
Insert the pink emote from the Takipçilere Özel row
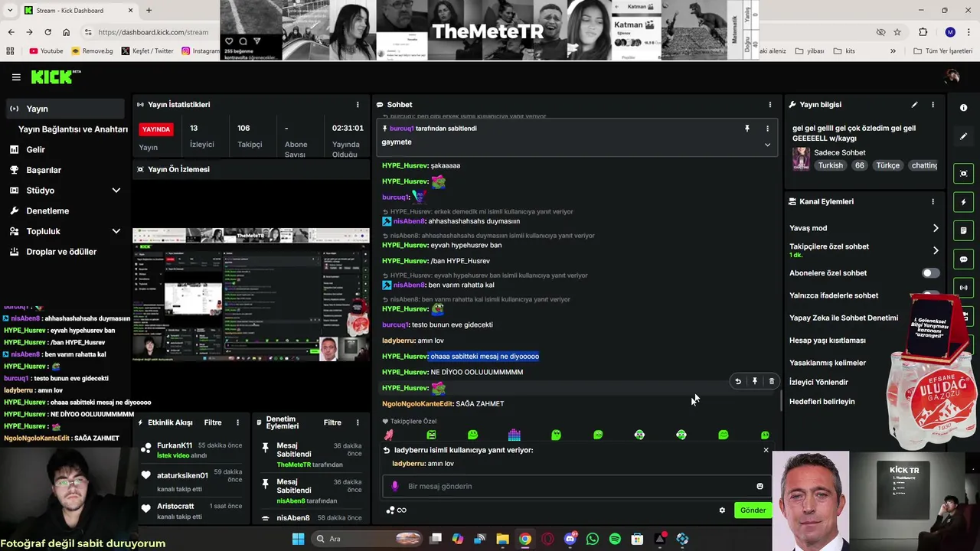point(389,435)
